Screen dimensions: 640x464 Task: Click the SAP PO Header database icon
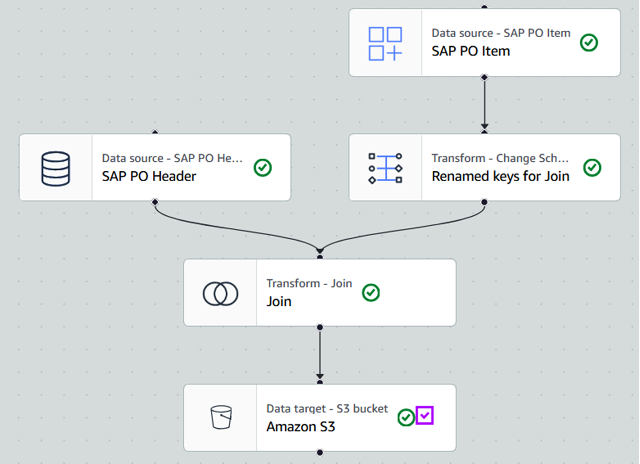[x=56, y=168]
